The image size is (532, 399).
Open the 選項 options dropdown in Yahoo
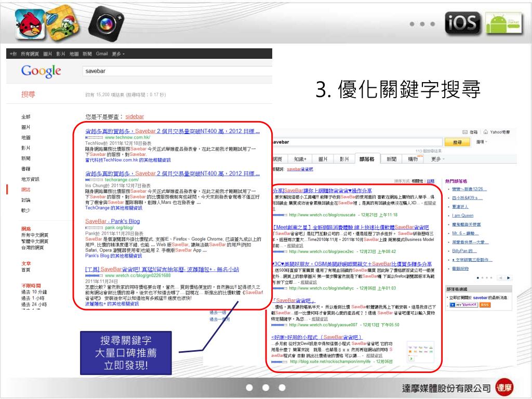coord(482,142)
